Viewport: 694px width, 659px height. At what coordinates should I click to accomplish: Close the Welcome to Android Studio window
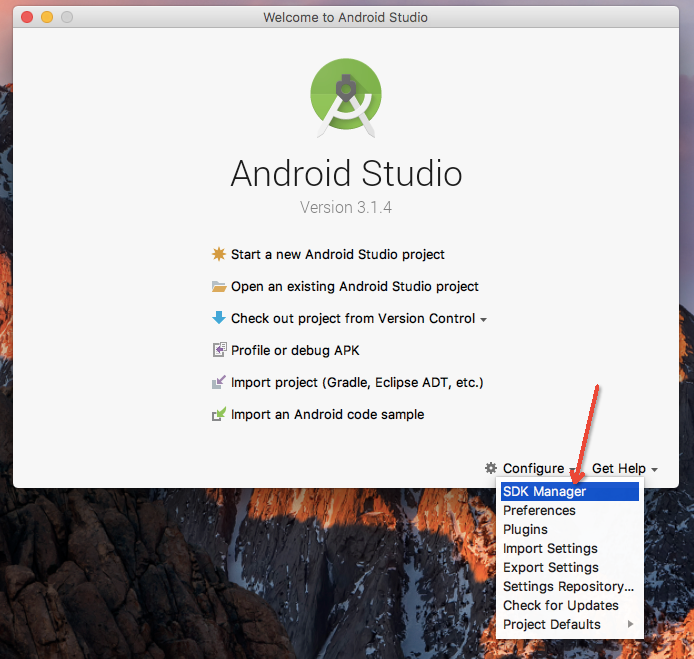27,17
